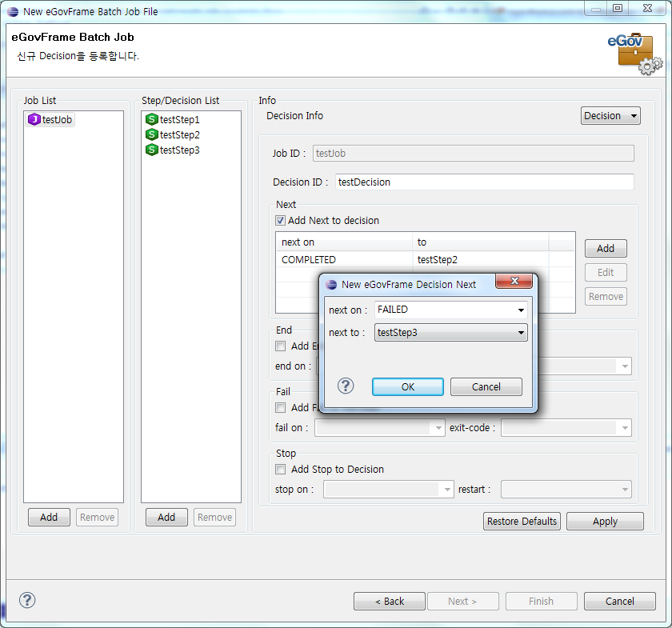This screenshot has height=628, width=672.
Task: Open the next on FAILED dropdown
Action: (521, 310)
